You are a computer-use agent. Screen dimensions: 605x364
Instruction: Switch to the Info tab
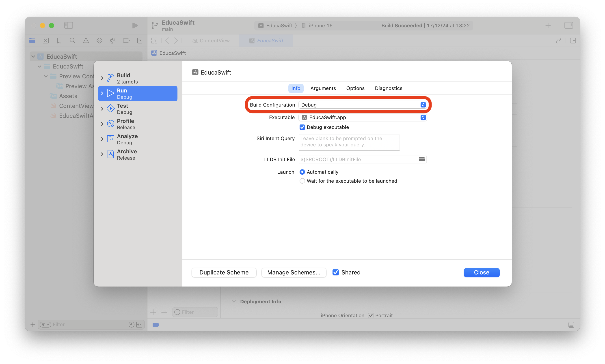[x=296, y=88]
